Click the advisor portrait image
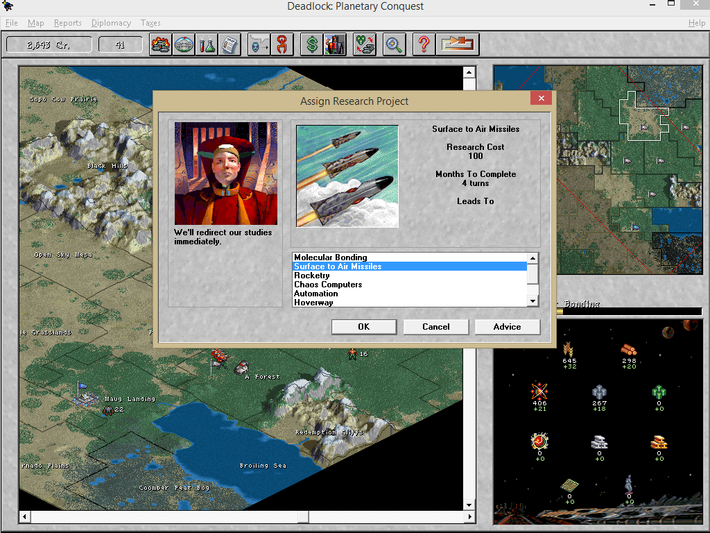710x533 pixels. (x=226, y=173)
